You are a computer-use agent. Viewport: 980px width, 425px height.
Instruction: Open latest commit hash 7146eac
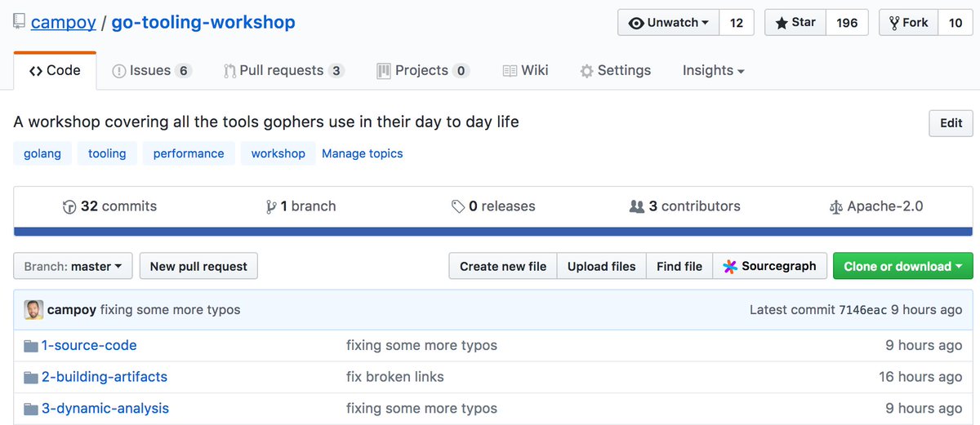[x=865, y=310]
